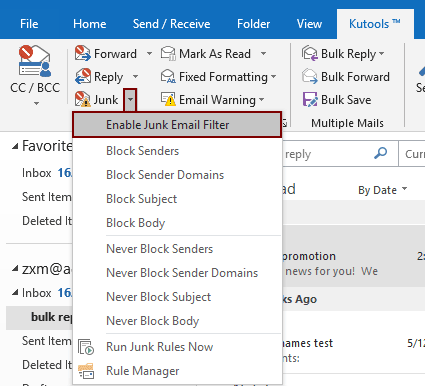The image size is (425, 386).
Task: Click the Email Warning icon
Action: click(168, 99)
